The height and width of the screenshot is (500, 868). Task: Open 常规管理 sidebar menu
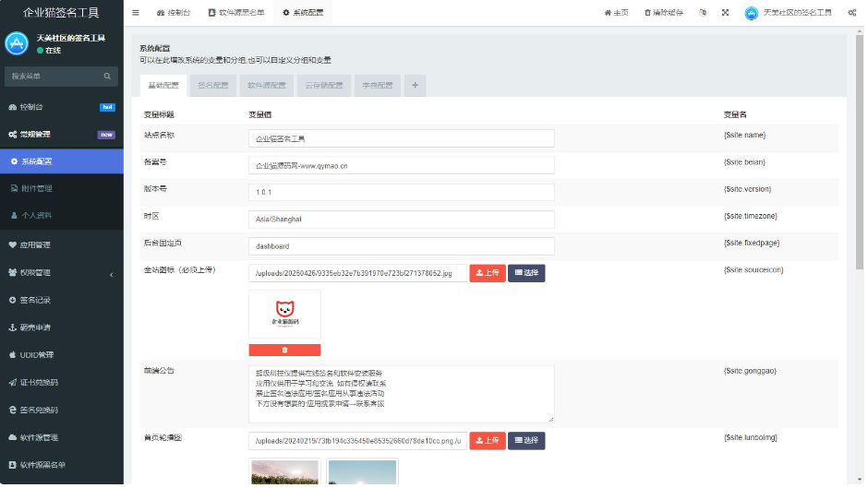(62, 135)
